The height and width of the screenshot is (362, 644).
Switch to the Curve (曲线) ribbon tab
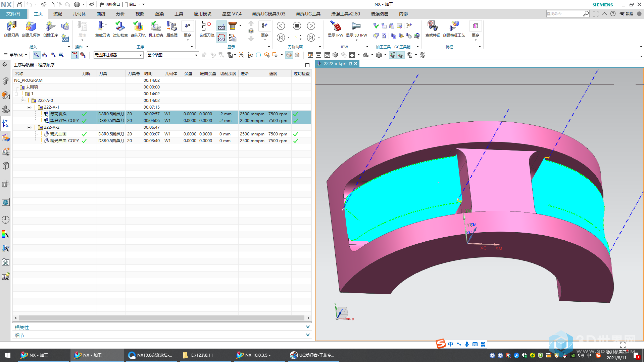tap(101, 14)
